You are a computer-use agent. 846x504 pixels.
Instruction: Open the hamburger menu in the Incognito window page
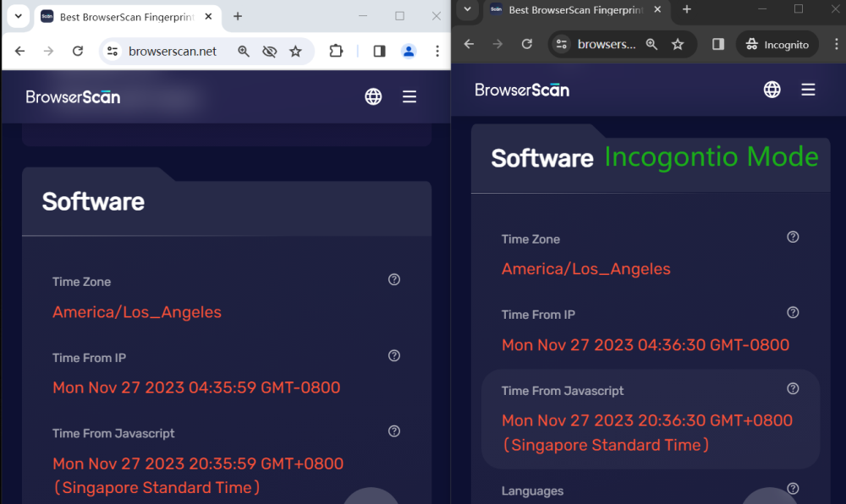(x=808, y=90)
